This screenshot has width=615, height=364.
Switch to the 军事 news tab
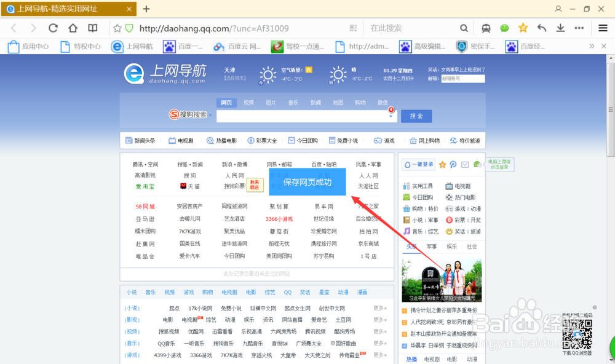point(432,247)
